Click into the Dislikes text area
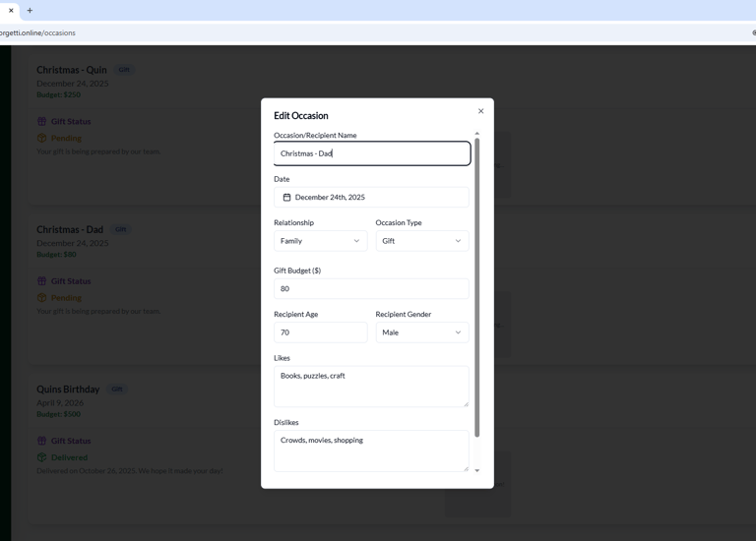 point(371,451)
